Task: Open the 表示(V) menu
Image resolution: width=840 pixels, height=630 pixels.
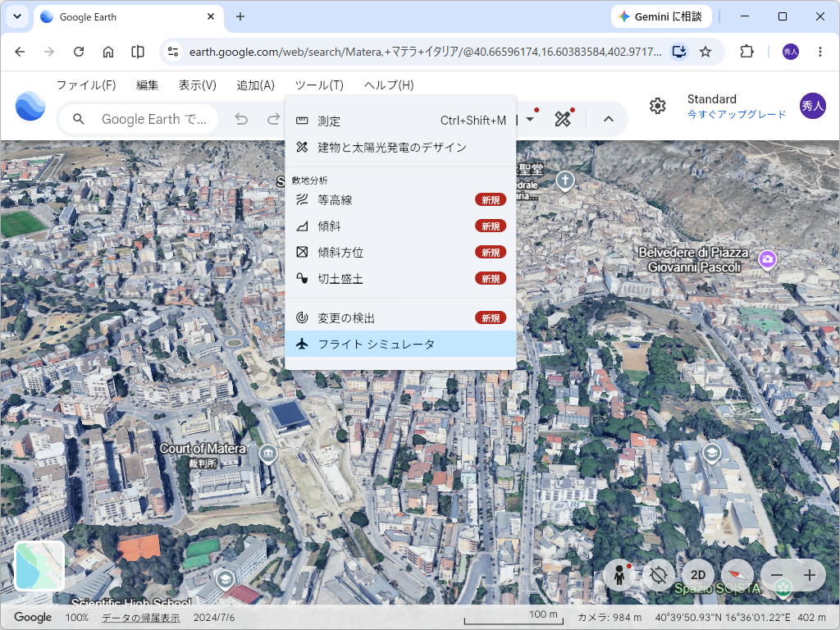Action: pyautogui.click(x=197, y=84)
